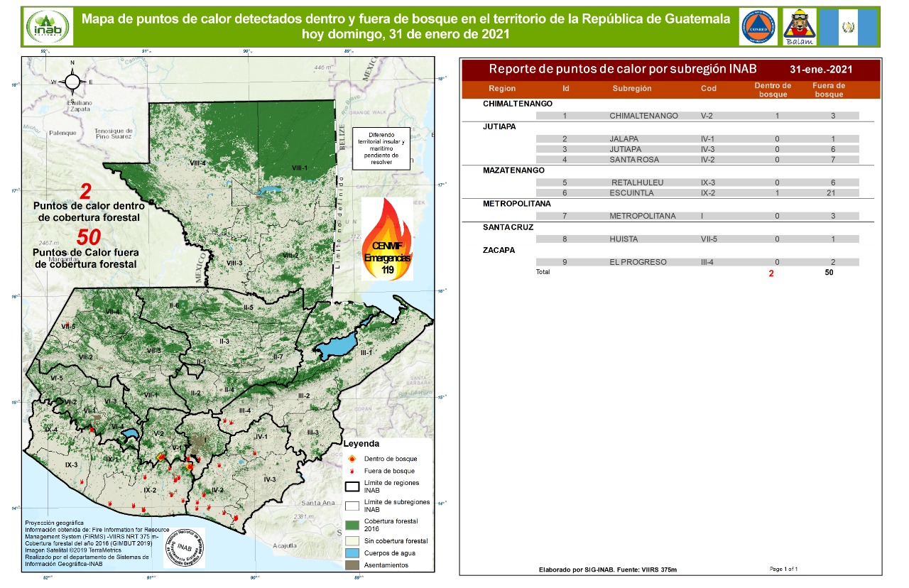Image resolution: width=909 pixels, height=588 pixels.
Task: Click the CENMIF Emergencias 119 flame graphic
Action: point(387,239)
